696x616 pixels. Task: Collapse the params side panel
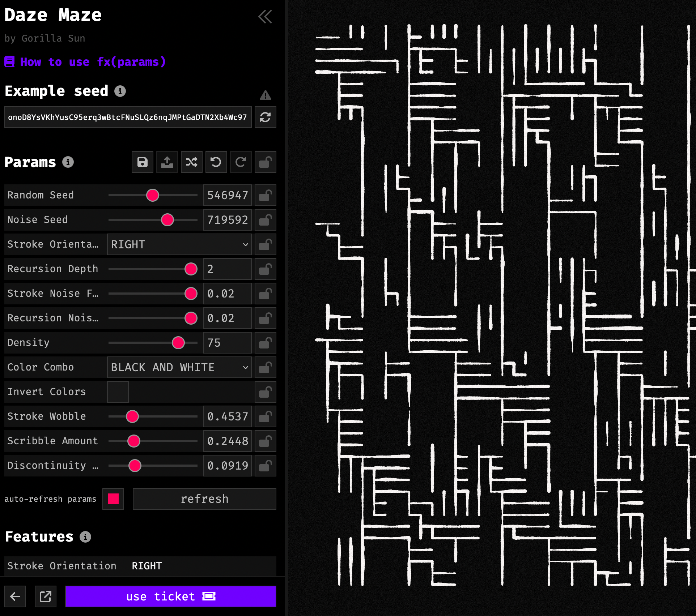click(x=265, y=17)
